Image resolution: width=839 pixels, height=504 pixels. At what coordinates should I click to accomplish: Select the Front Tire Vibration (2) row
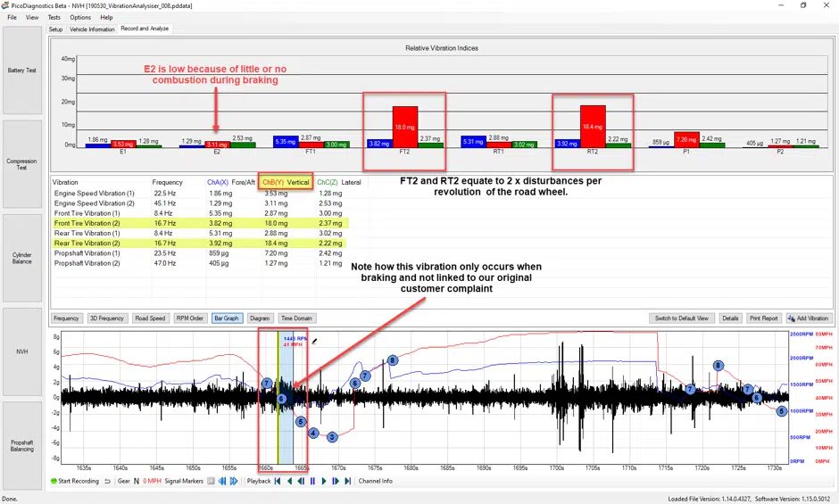200,223
